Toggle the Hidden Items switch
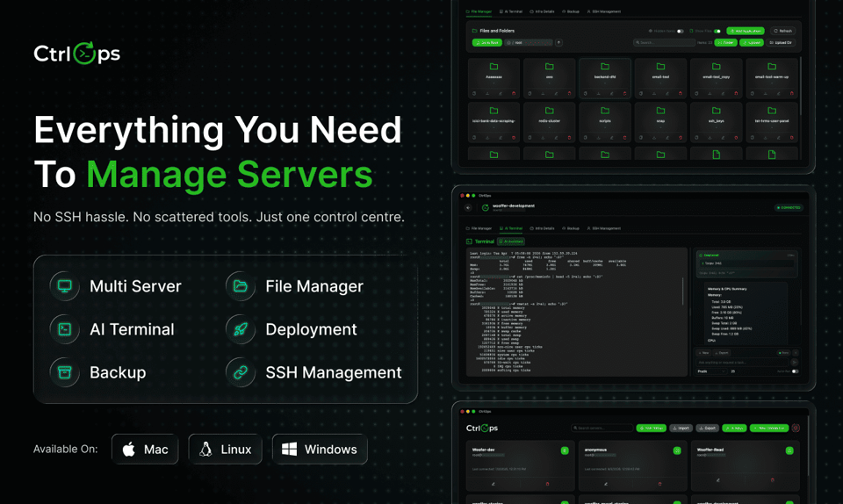Viewport: 843px width, 504px height. point(680,31)
